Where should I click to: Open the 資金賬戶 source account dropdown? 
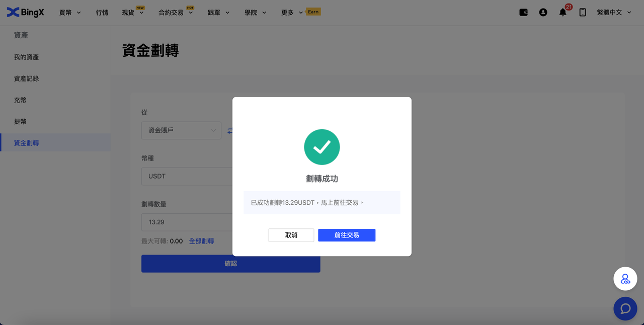tap(181, 130)
